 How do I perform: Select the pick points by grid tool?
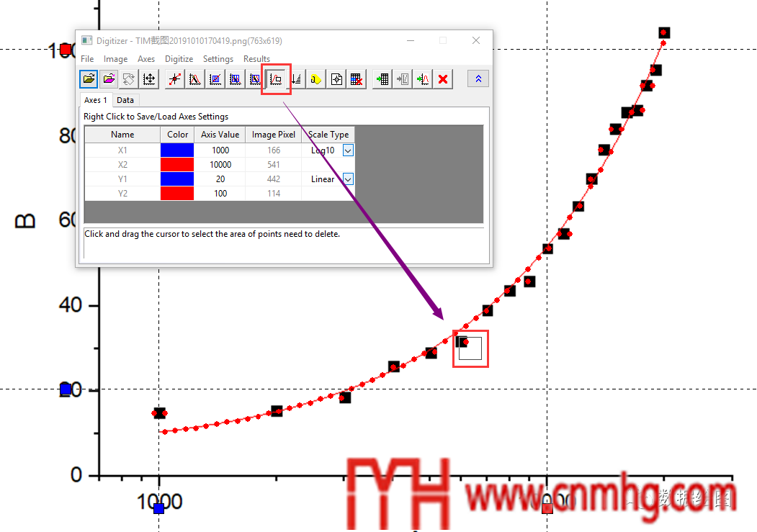click(x=215, y=79)
